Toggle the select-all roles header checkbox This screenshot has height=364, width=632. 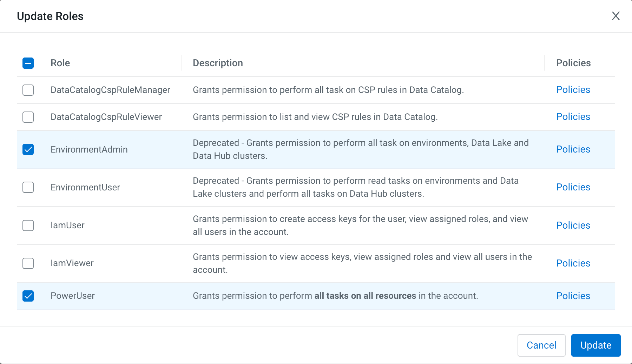pyautogui.click(x=28, y=63)
